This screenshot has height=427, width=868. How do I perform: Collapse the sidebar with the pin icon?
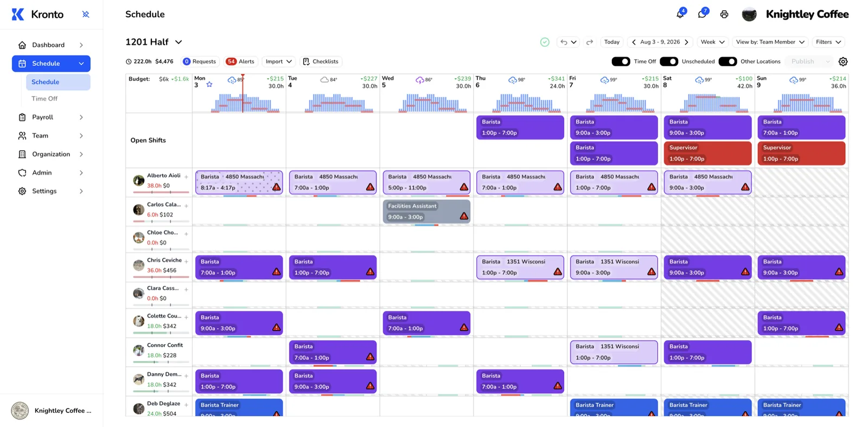pos(86,14)
